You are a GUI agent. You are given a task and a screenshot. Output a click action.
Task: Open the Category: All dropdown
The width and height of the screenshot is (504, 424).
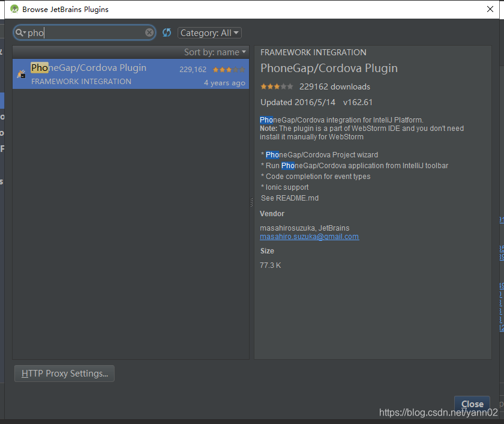click(209, 33)
